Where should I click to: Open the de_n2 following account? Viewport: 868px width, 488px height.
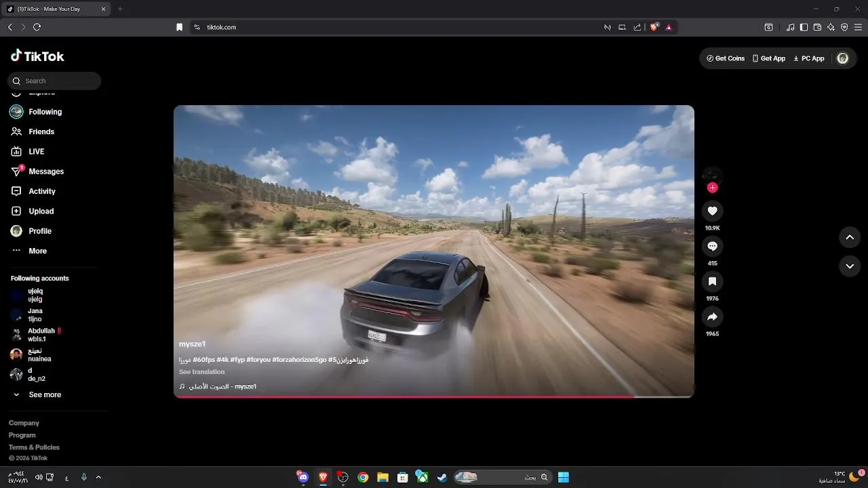click(x=27, y=375)
